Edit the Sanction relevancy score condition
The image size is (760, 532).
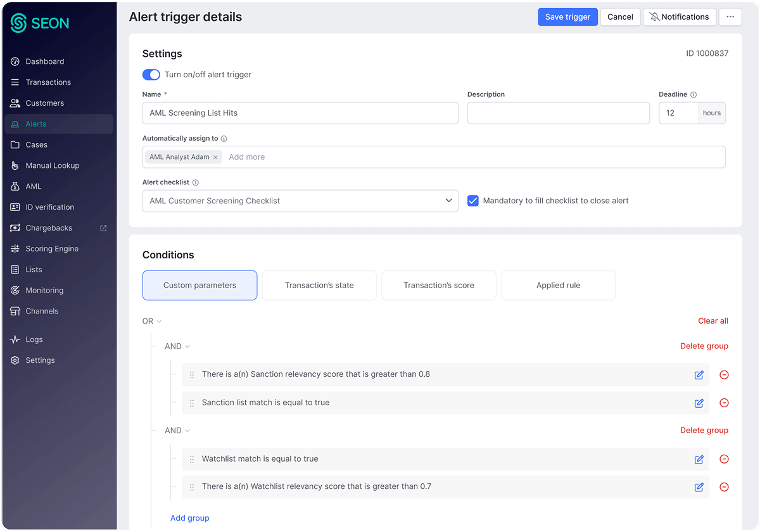[699, 374]
